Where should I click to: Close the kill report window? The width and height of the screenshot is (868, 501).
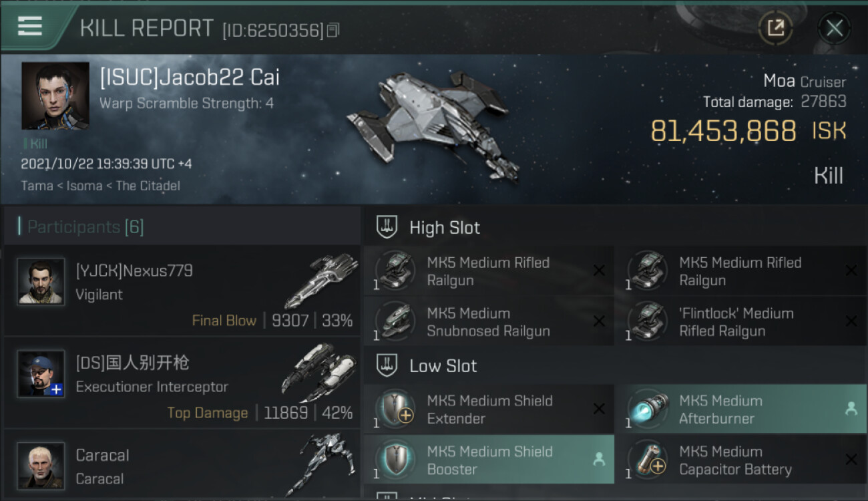834,28
